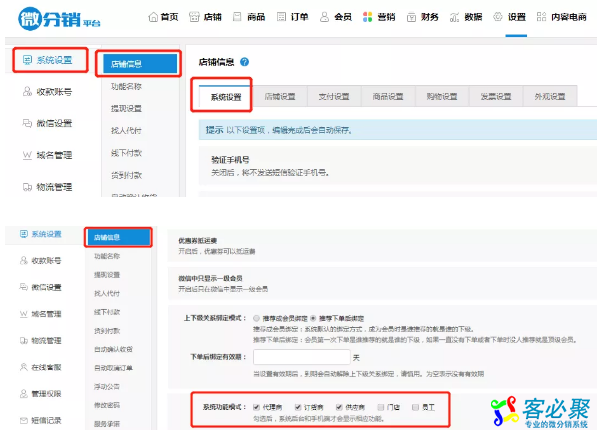The width and height of the screenshot is (603, 433).
Task: Open the 设置 gear icon in top navigation
Action: (x=498, y=17)
